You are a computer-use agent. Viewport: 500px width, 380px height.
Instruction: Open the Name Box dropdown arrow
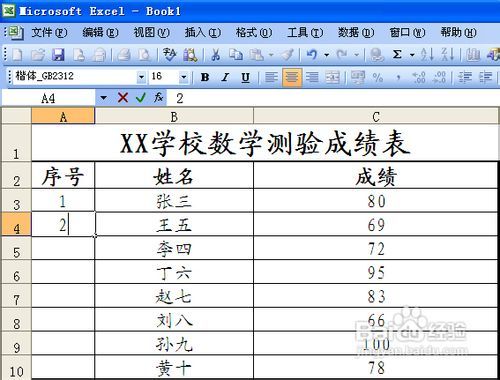click(103, 98)
